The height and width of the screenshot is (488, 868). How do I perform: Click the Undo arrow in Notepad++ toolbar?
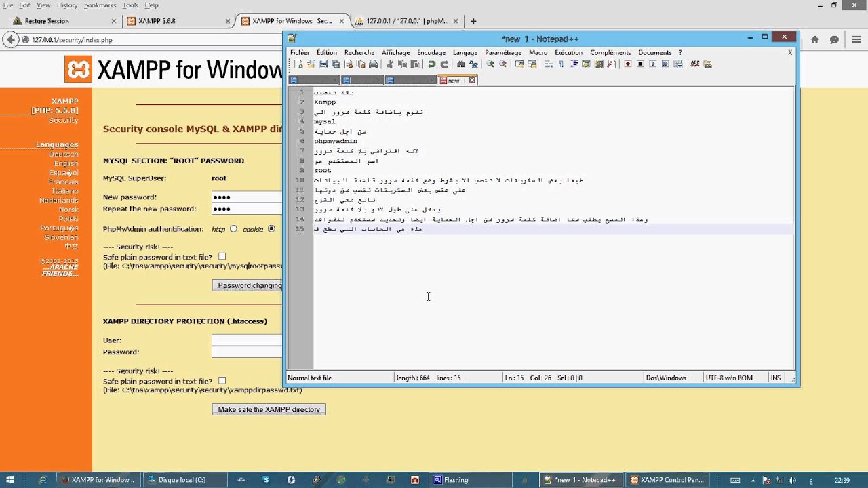[431, 64]
